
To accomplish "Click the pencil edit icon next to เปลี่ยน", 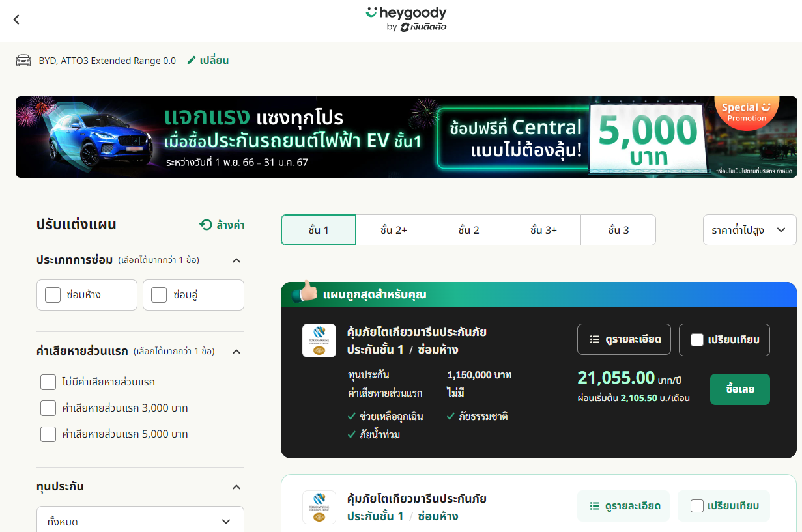I will coord(191,60).
